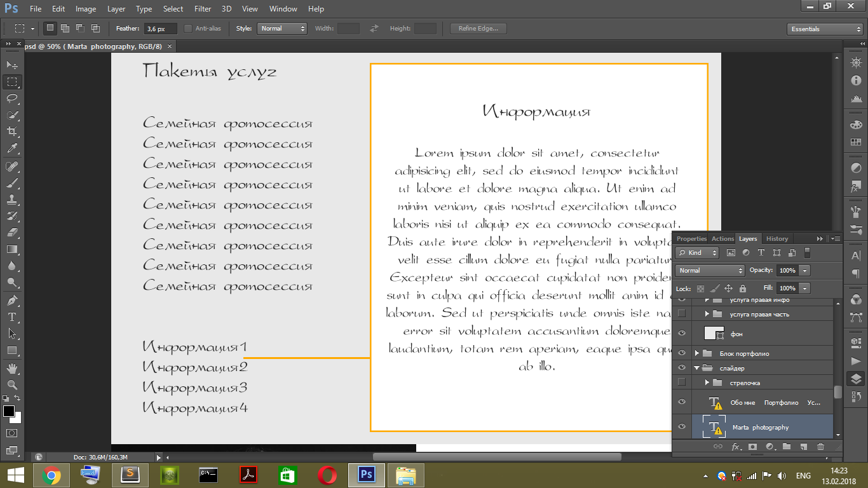
Task: Hide the Блок портфолио group
Action: click(682, 353)
